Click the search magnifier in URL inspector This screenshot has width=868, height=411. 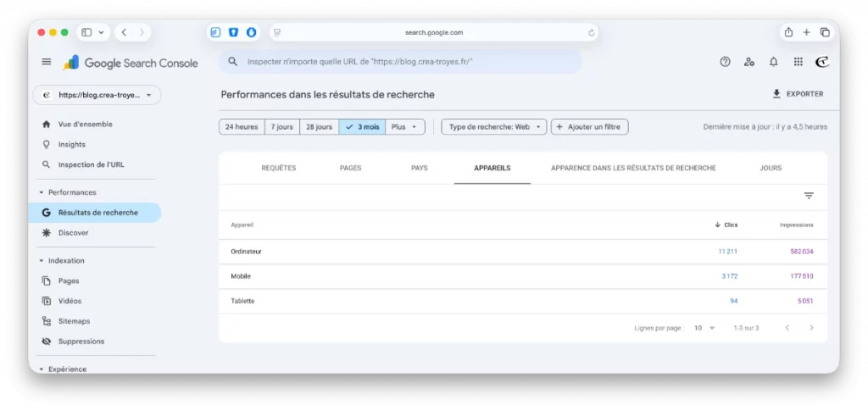[x=233, y=62]
